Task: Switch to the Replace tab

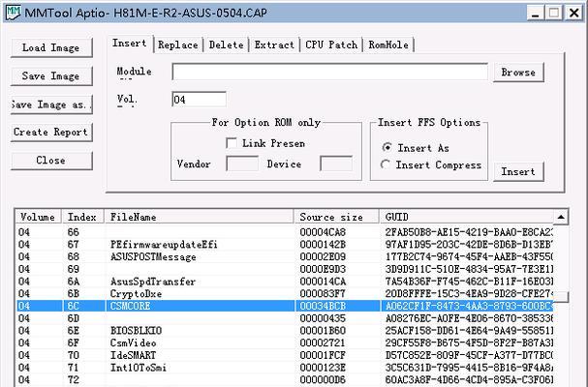Action: pos(177,45)
